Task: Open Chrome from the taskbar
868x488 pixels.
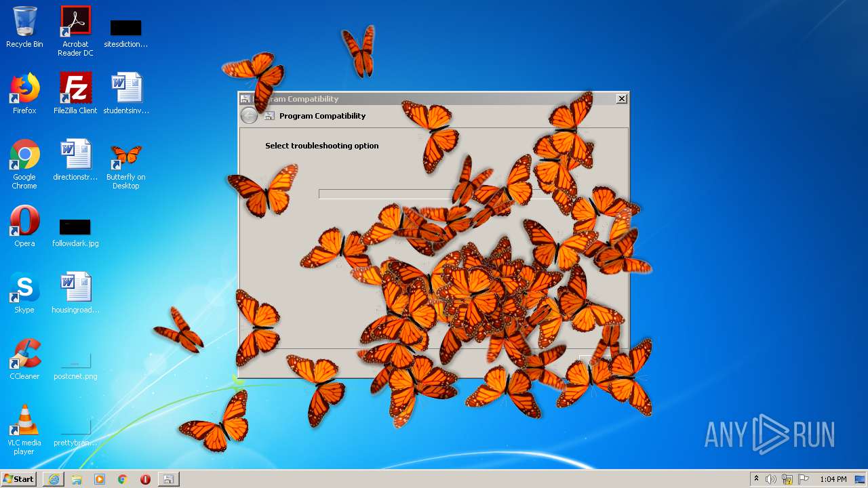Action: point(123,479)
